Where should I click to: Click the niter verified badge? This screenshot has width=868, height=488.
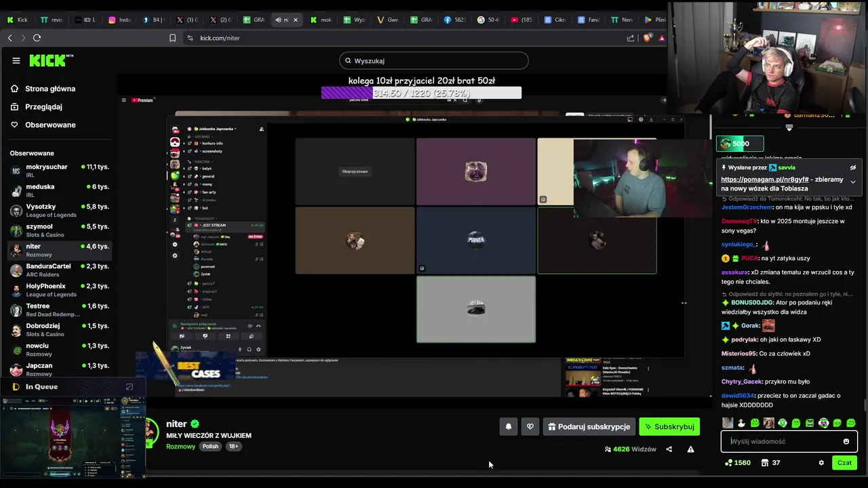point(195,424)
